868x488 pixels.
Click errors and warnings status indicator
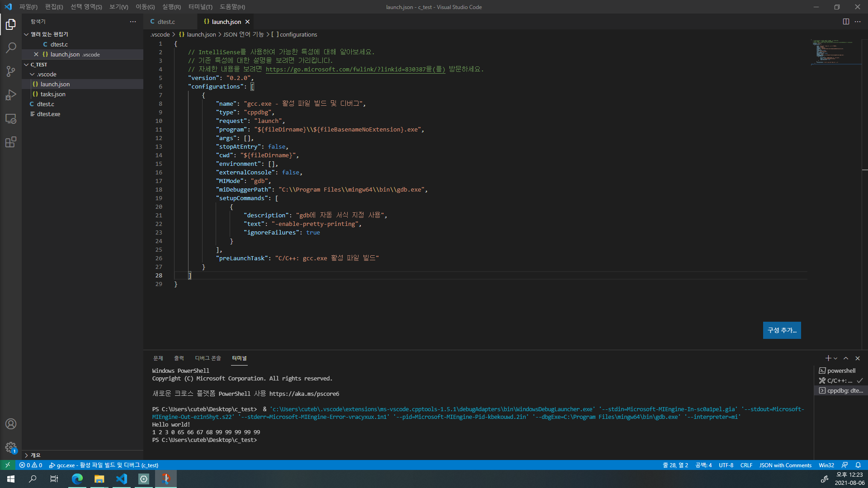point(31,465)
